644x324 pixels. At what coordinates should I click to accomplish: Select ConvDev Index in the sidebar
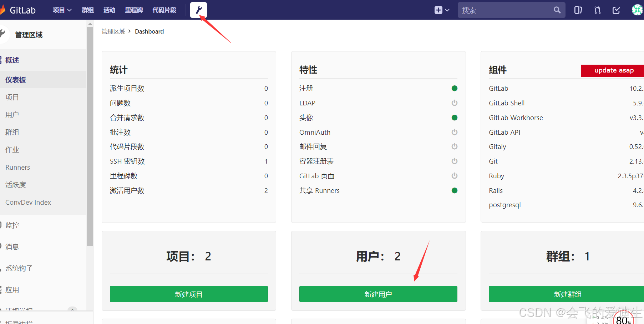(28, 202)
